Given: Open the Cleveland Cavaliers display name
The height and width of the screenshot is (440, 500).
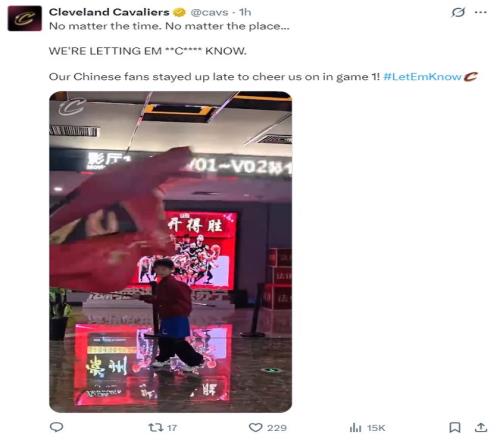Looking at the screenshot, I should coord(109,12).
